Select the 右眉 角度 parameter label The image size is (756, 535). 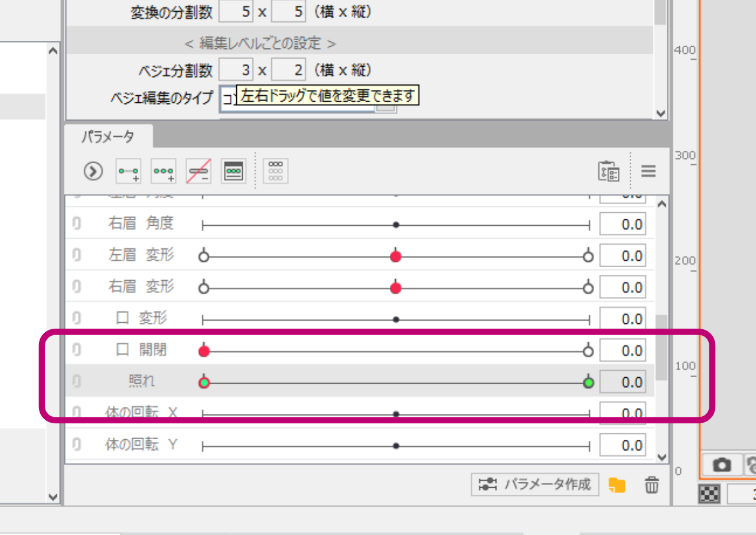point(141,224)
